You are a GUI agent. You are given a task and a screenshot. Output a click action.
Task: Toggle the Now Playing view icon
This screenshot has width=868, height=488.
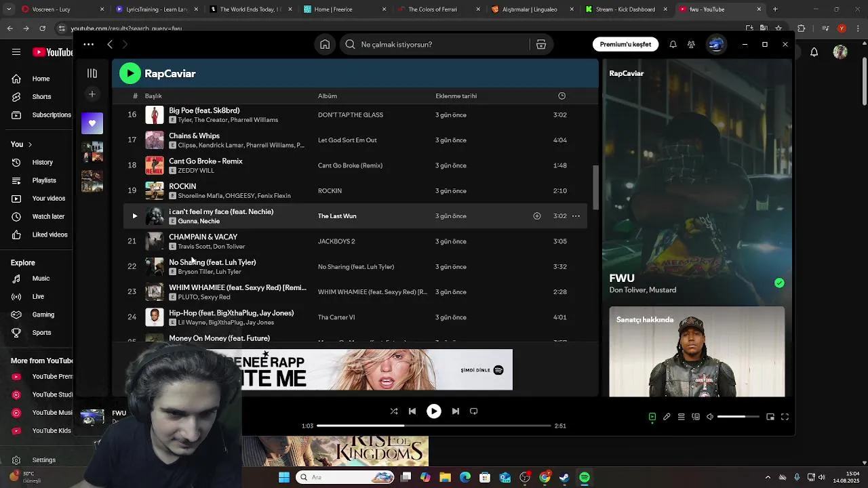652,417
